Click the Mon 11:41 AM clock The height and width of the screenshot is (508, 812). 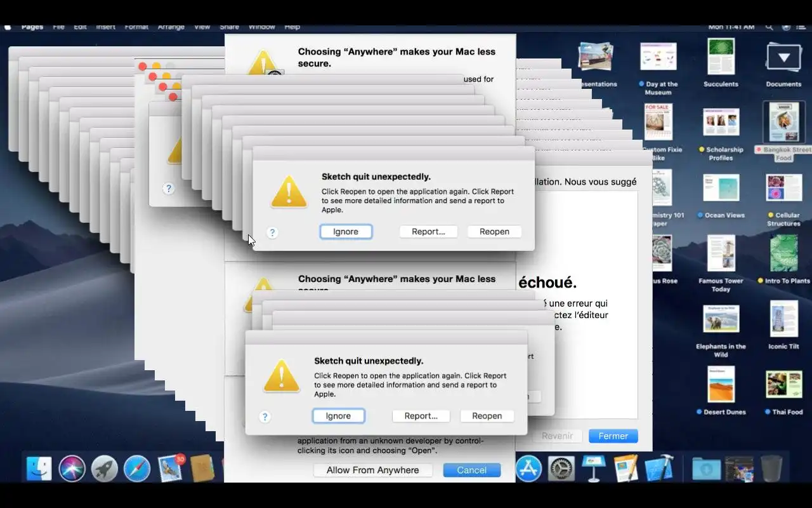point(731,27)
